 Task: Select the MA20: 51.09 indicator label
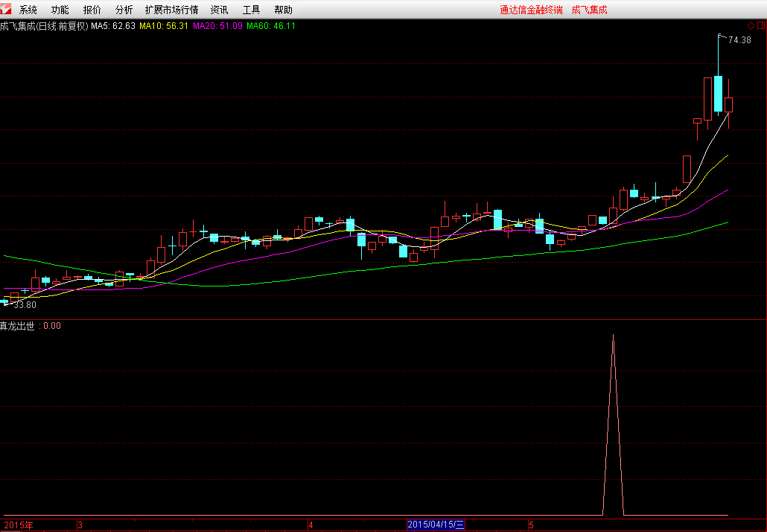tap(217, 26)
